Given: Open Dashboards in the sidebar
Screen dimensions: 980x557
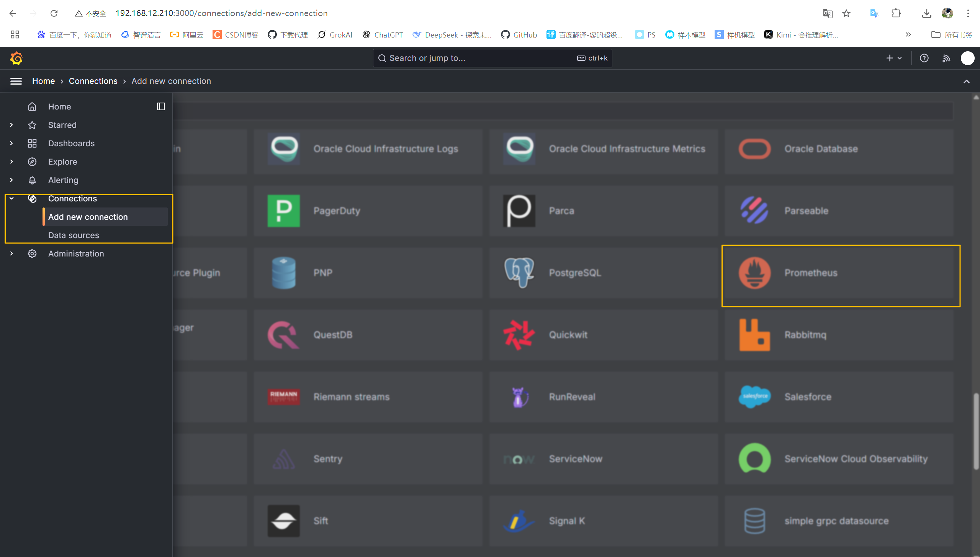Looking at the screenshot, I should 71,143.
